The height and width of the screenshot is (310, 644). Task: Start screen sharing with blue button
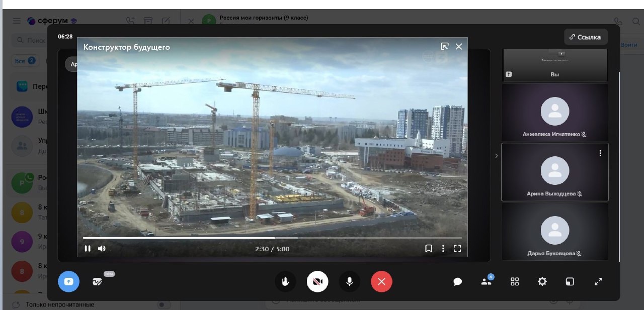click(x=68, y=281)
